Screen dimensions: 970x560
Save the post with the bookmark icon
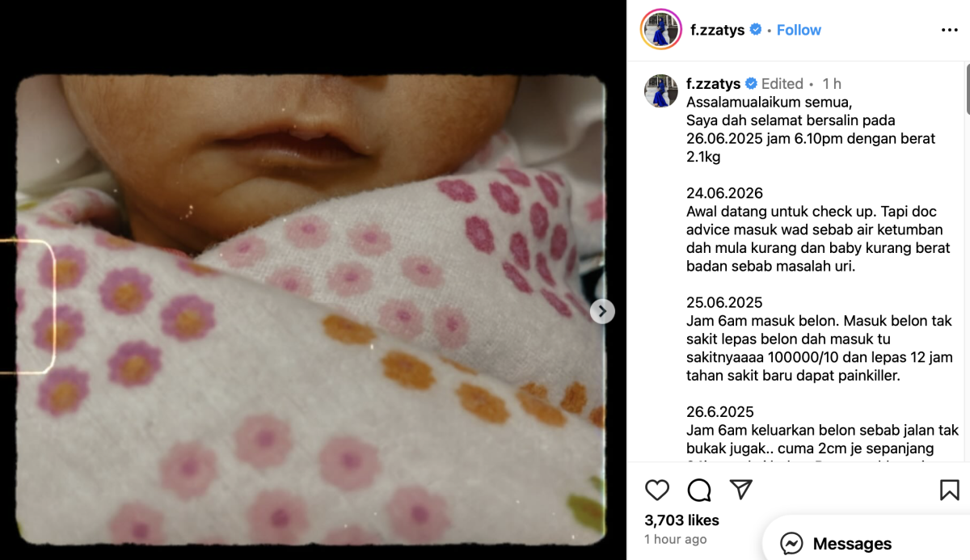coord(950,490)
